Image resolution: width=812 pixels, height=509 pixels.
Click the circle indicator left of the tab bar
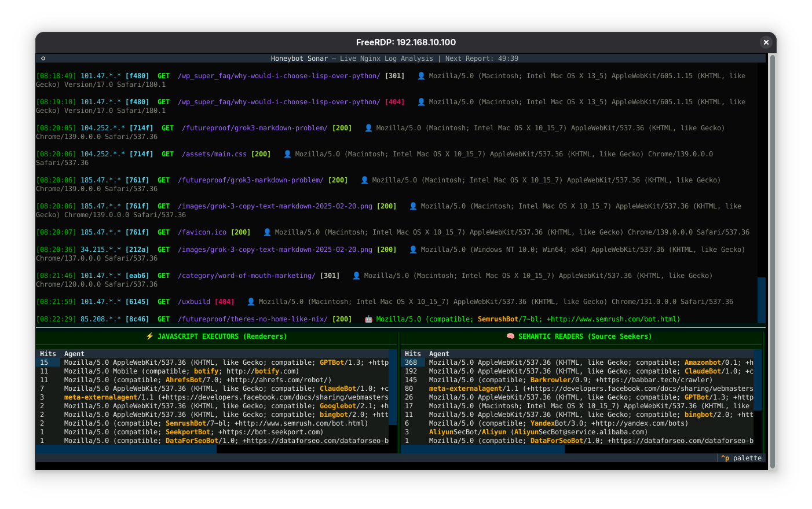coord(43,58)
